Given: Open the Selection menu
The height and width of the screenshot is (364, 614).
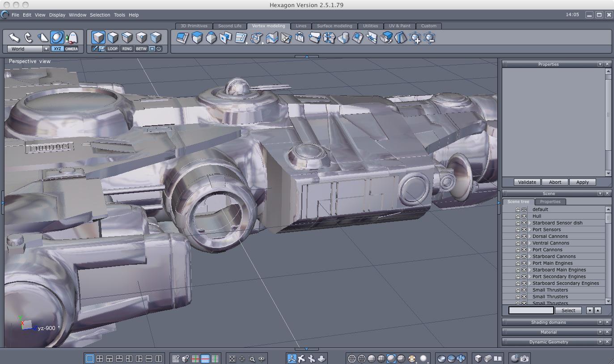Looking at the screenshot, I should click(x=100, y=15).
